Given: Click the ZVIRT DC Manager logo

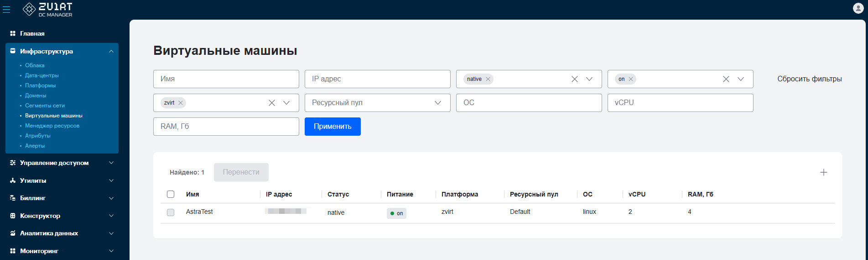Looking at the screenshot, I should [x=47, y=9].
